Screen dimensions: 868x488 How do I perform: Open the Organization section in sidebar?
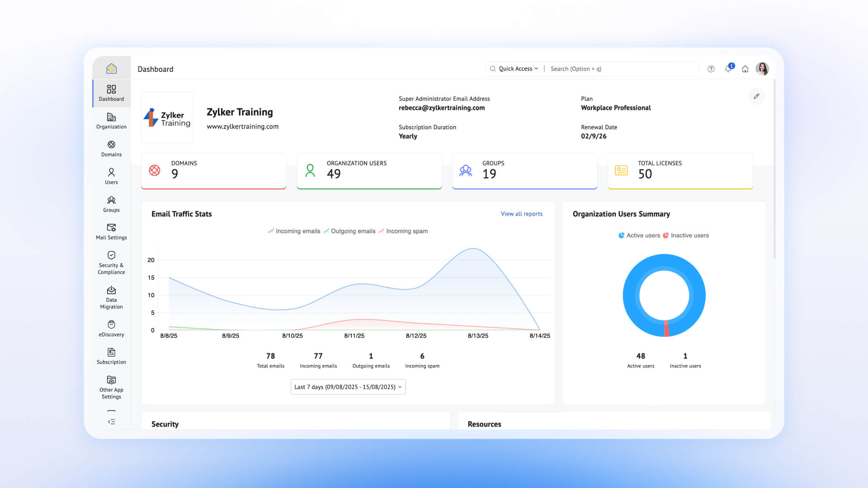(111, 121)
